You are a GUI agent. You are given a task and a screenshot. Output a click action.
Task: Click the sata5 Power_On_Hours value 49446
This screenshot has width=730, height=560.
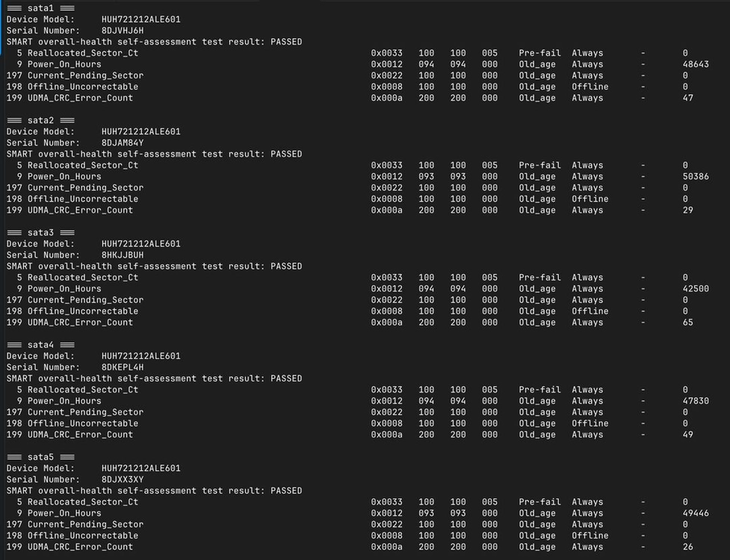click(x=696, y=514)
